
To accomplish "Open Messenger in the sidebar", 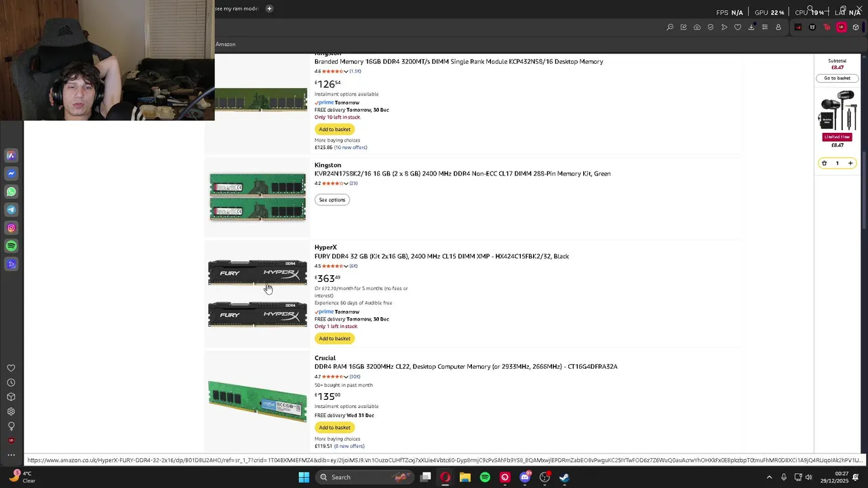I will 11,174.
